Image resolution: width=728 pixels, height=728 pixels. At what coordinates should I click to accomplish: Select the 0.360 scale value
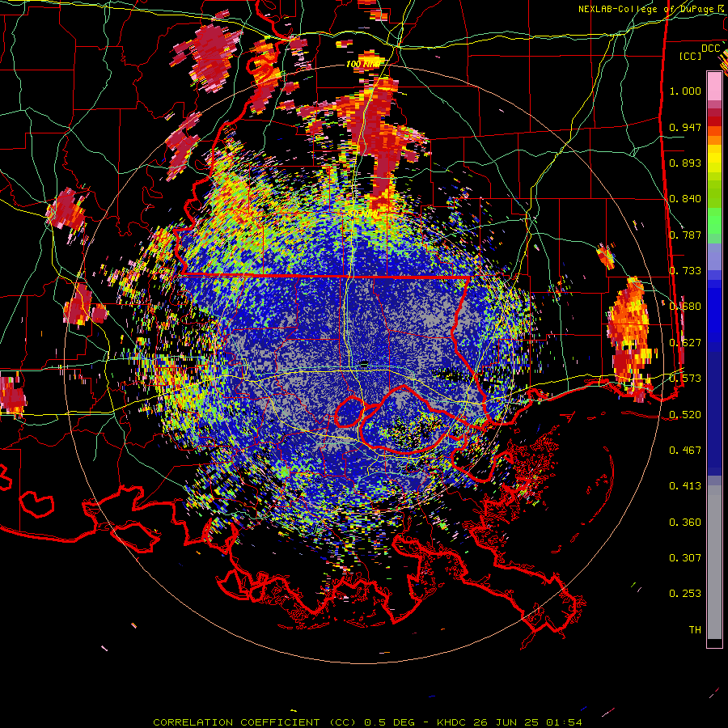685,523
